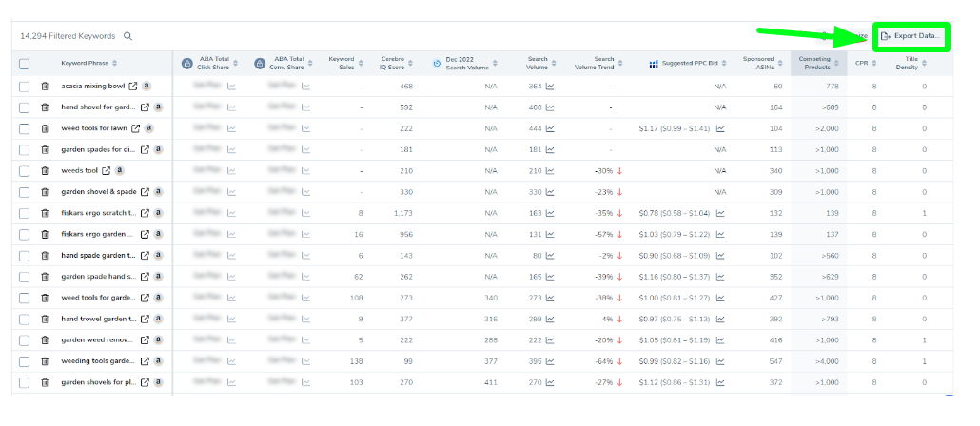Click the $0.99 ($0.82 – $1.16) bid value
Screen dimensions: 980x426
675,361
